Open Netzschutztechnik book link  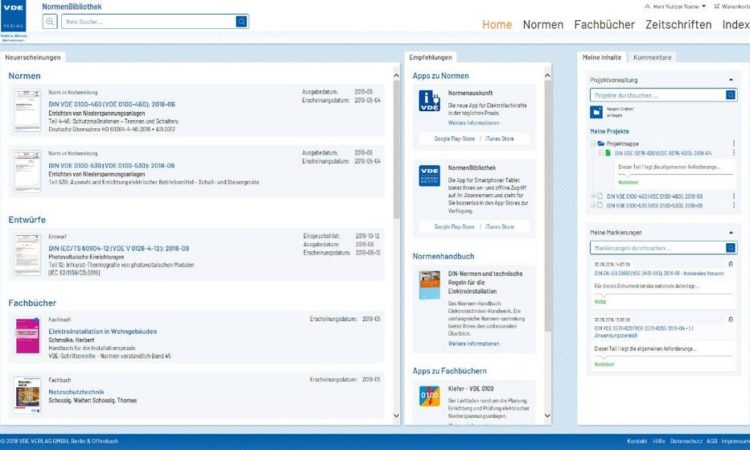[76, 392]
